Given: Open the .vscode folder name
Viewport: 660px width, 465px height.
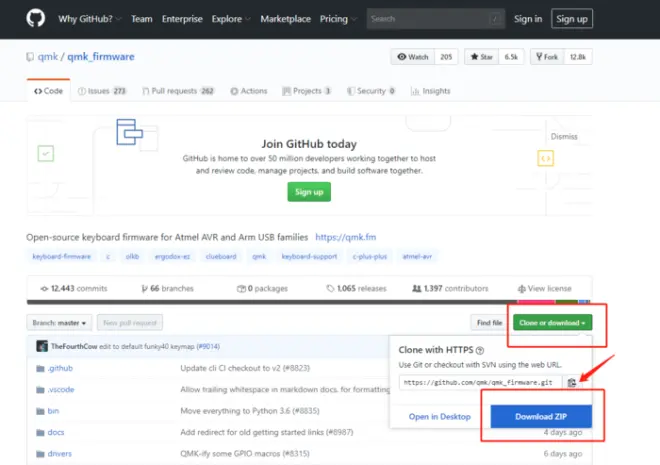Looking at the screenshot, I should pos(61,390).
